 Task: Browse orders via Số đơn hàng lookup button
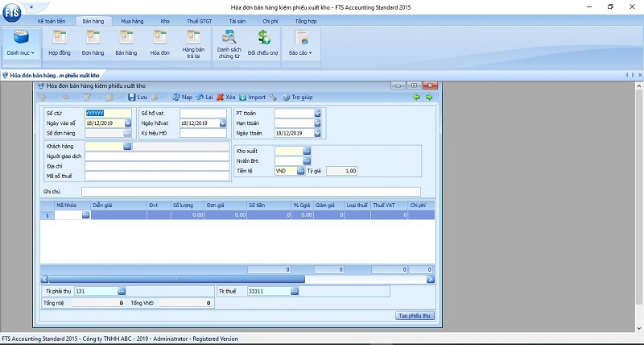(128, 133)
